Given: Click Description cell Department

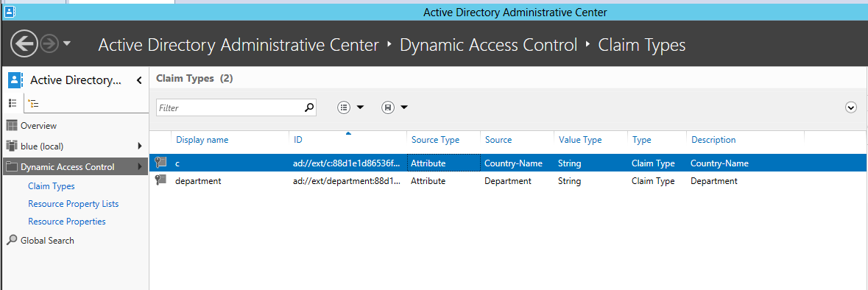Looking at the screenshot, I should (x=714, y=181).
